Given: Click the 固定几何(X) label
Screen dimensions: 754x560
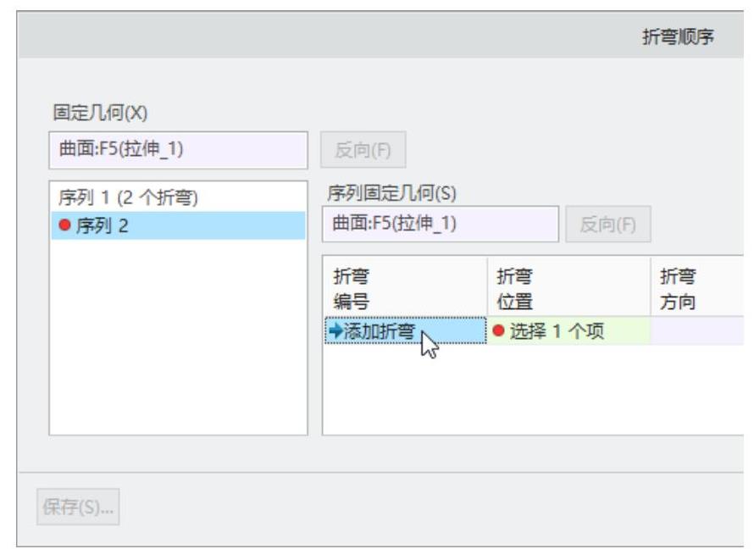Looking at the screenshot, I should click(100, 113).
